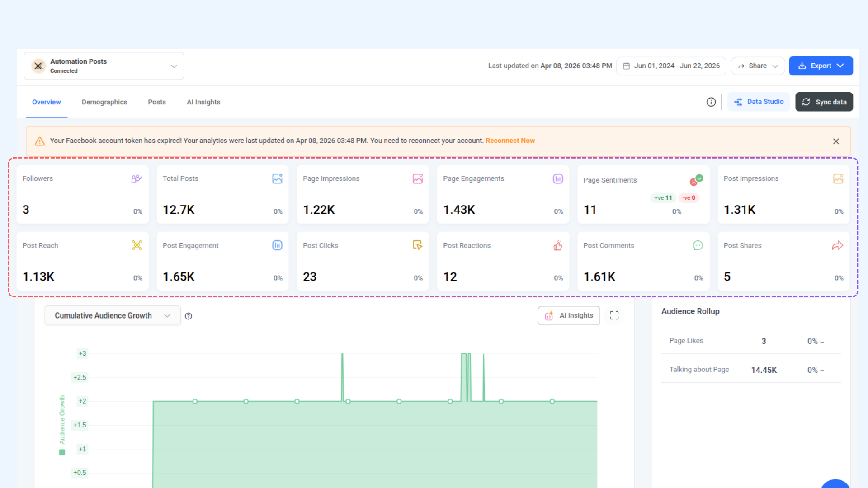Viewport: 868px width, 488px height.
Task: Click the Post Comments chat bubble icon
Action: pos(698,245)
